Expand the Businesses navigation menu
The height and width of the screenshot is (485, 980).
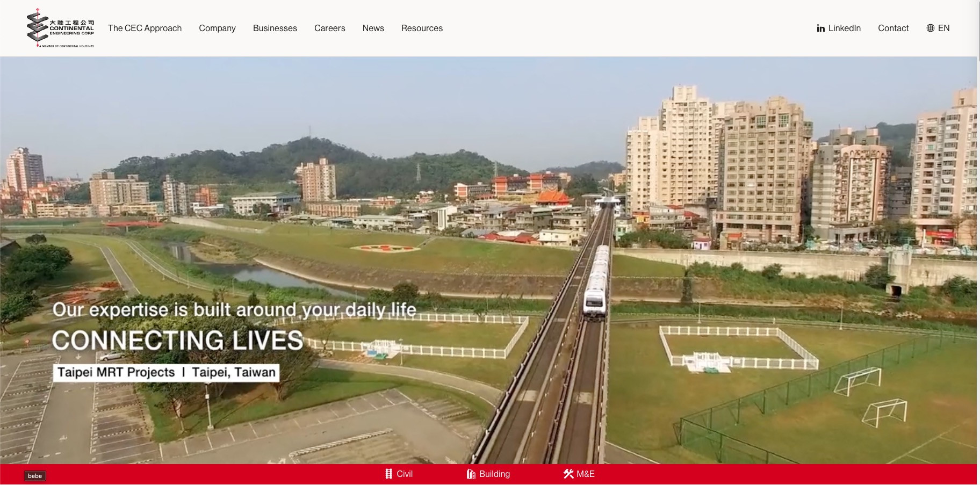[x=275, y=28]
